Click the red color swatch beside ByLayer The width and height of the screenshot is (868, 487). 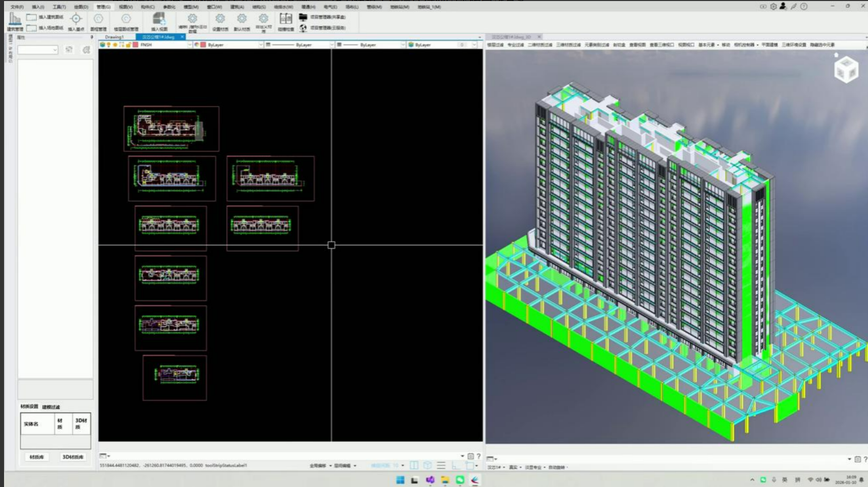(x=203, y=45)
